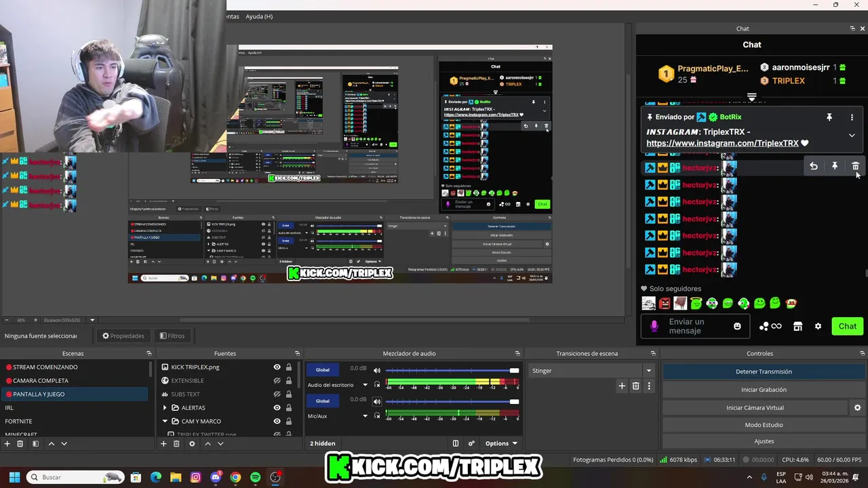
Task: Move source down with Fuentes down arrow
Action: [220, 443]
